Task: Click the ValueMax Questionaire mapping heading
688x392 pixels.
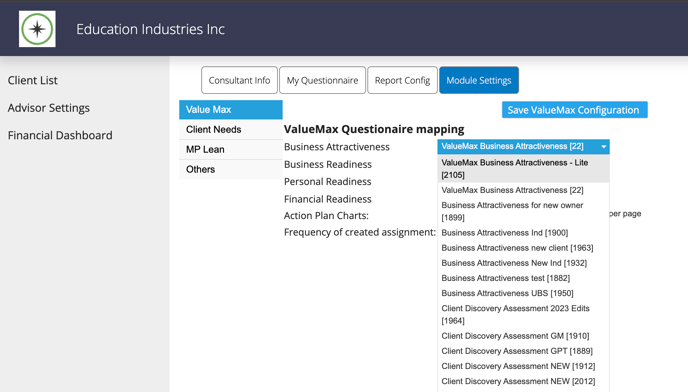Action: [374, 129]
